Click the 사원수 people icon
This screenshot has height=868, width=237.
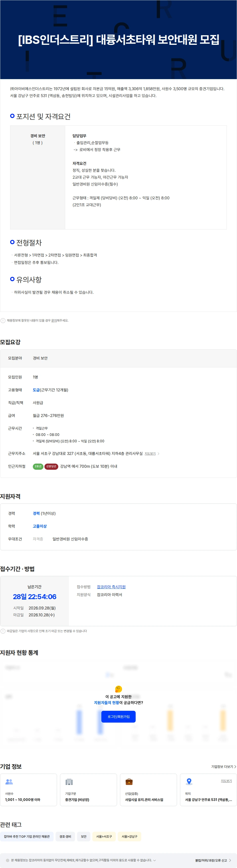pyautogui.click(x=9, y=781)
